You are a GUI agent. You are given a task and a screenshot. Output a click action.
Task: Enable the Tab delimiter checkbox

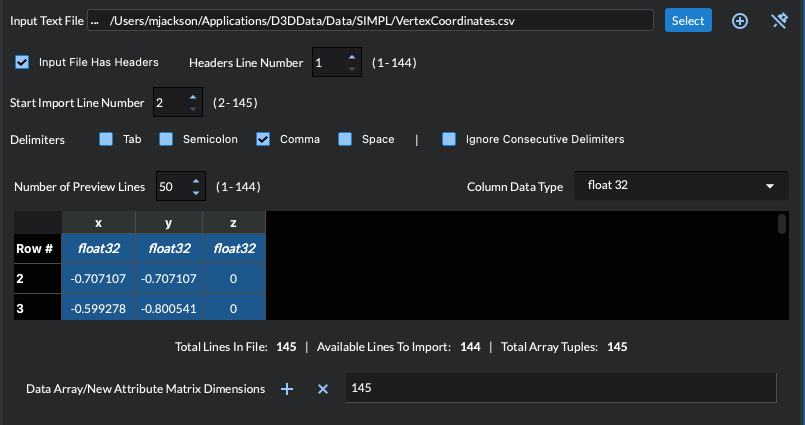point(106,139)
